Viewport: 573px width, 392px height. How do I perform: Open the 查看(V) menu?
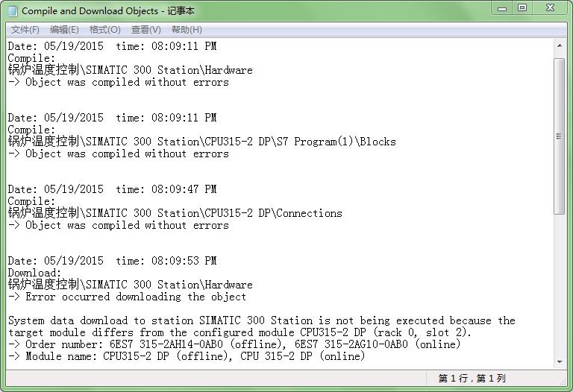[x=145, y=30]
